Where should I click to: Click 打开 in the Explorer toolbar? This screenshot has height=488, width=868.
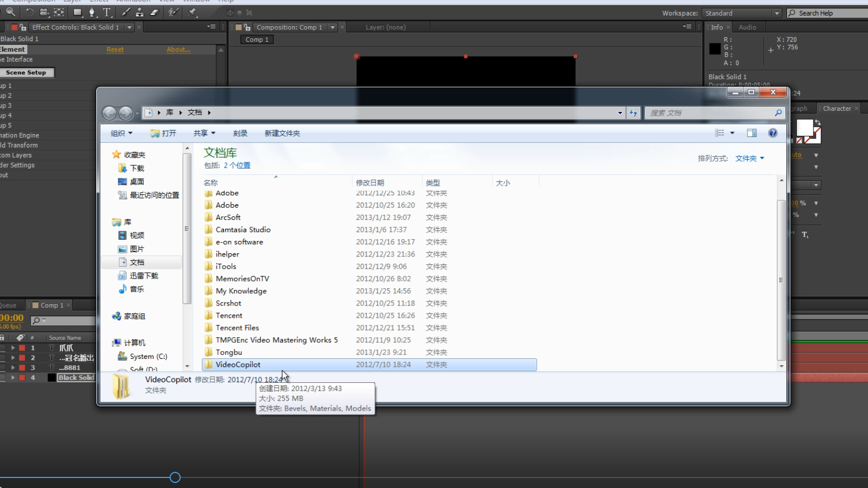163,133
